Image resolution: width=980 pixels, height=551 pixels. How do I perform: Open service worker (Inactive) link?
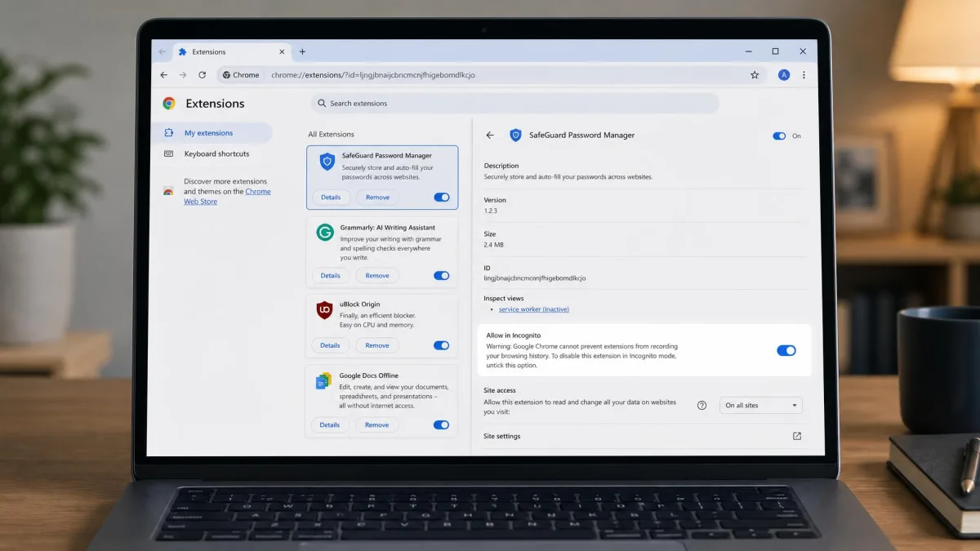coord(534,309)
